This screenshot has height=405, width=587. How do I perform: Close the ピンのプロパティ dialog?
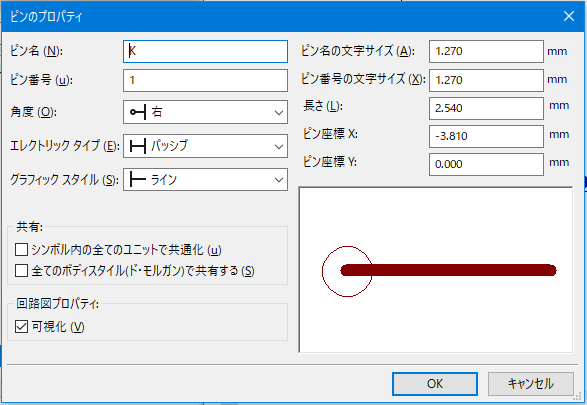click(569, 16)
